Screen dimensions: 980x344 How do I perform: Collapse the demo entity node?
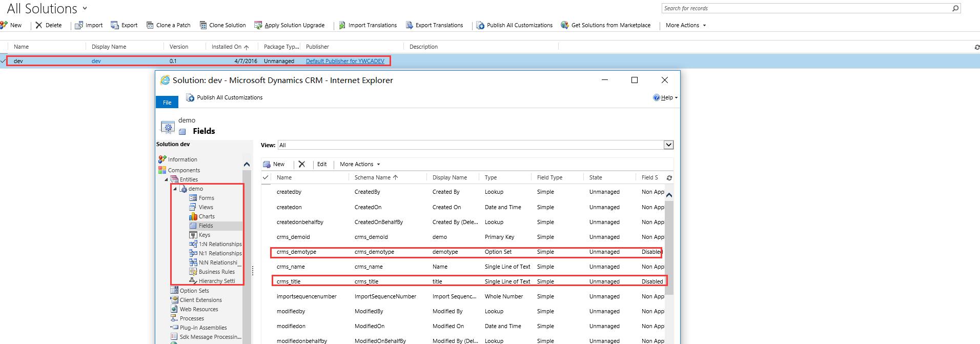click(x=175, y=189)
